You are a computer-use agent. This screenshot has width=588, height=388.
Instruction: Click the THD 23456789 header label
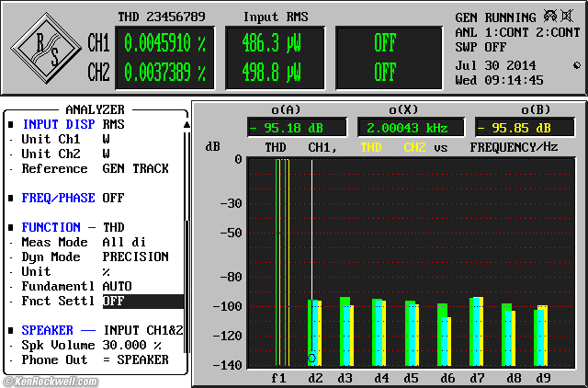162,17
